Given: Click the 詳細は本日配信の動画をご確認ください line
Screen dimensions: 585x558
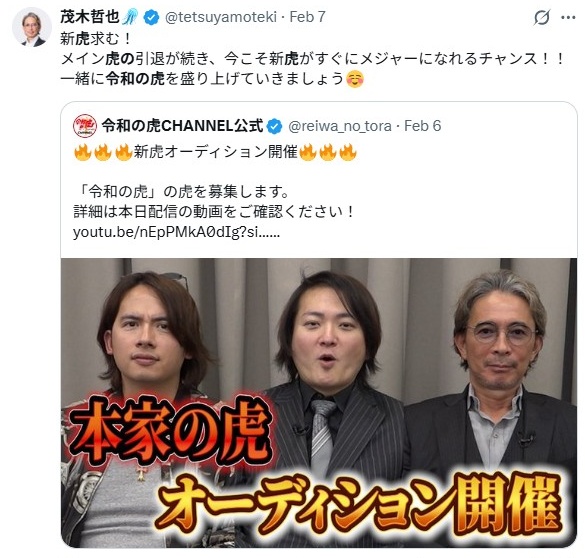Looking at the screenshot, I should [214, 212].
